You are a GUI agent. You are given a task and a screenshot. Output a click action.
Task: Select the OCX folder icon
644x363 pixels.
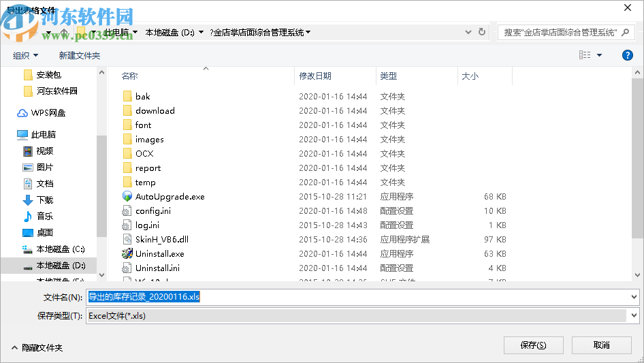click(x=127, y=153)
